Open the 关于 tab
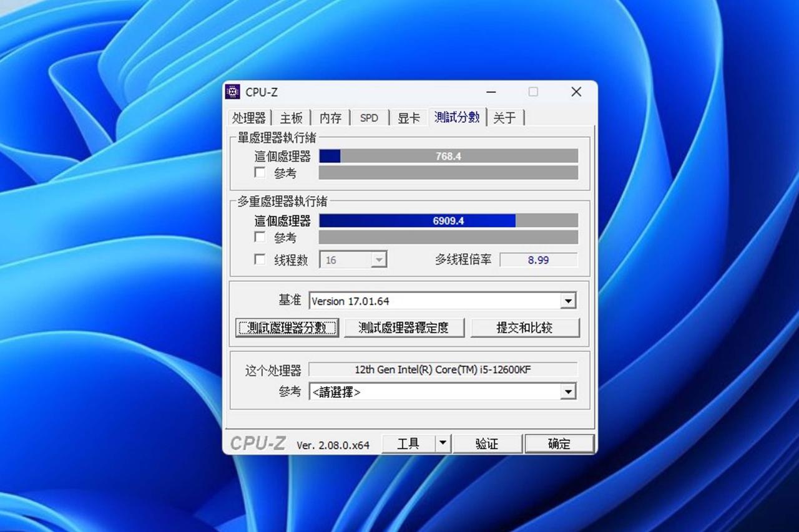The height and width of the screenshot is (532, 799). click(505, 118)
